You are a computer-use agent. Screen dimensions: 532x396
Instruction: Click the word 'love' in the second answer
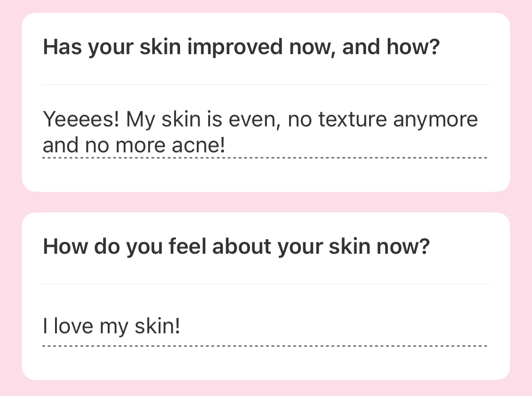click(x=74, y=326)
